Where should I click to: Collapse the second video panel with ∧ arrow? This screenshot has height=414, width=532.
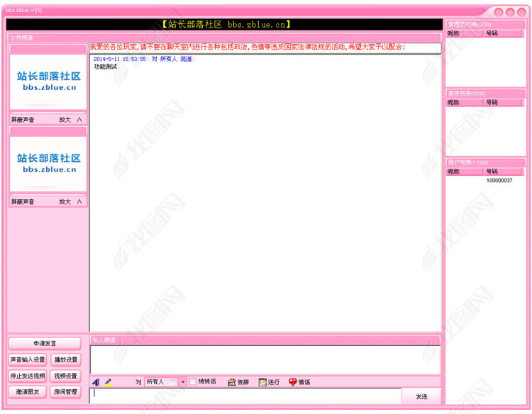click(x=79, y=202)
